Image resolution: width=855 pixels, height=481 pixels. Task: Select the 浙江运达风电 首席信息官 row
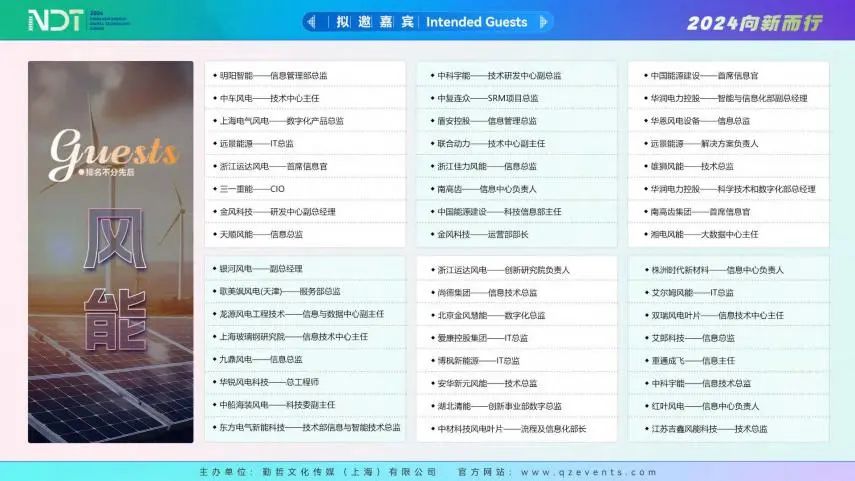[305, 166]
